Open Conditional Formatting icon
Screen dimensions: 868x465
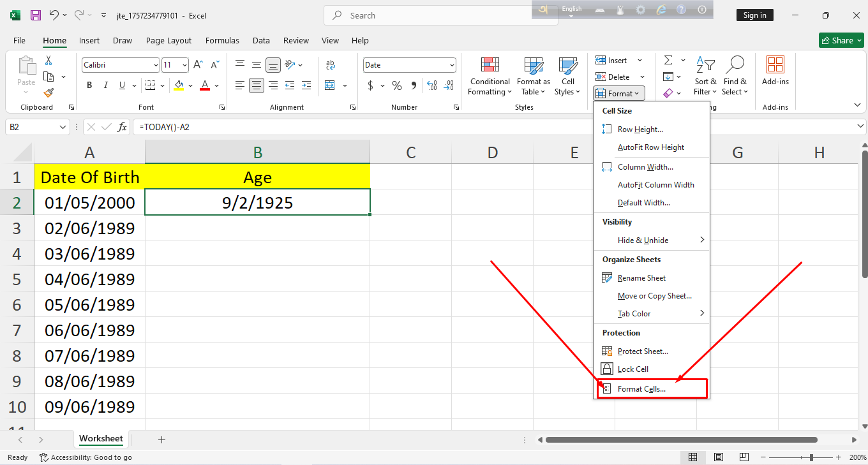(490, 77)
